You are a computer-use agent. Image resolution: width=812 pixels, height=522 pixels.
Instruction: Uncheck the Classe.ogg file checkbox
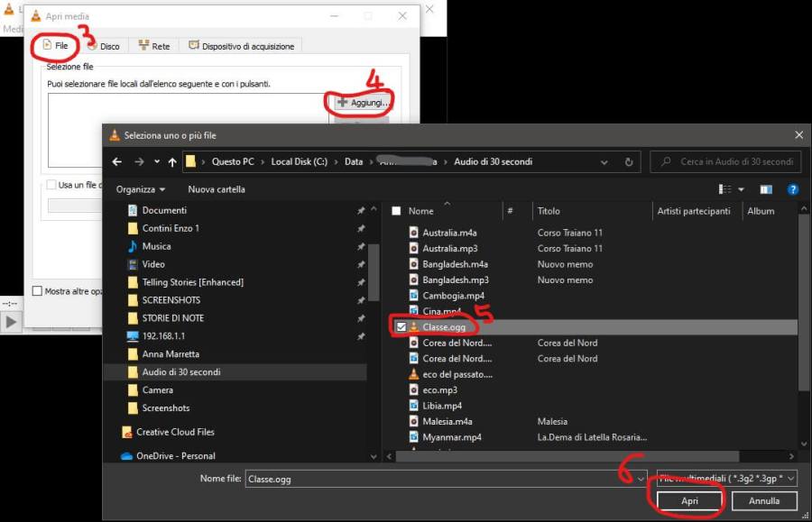(401, 327)
